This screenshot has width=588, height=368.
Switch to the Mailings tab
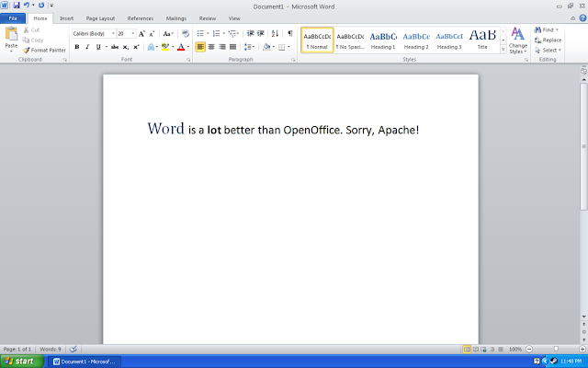point(176,18)
